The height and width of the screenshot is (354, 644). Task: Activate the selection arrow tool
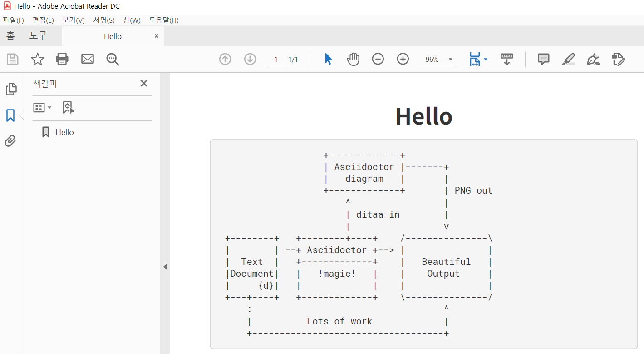pyautogui.click(x=329, y=59)
